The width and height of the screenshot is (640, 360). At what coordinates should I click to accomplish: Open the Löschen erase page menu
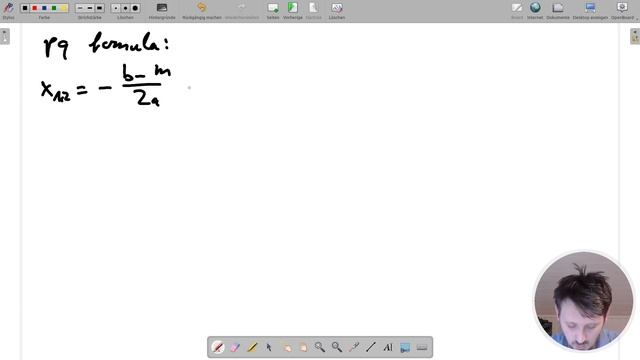tap(337, 10)
